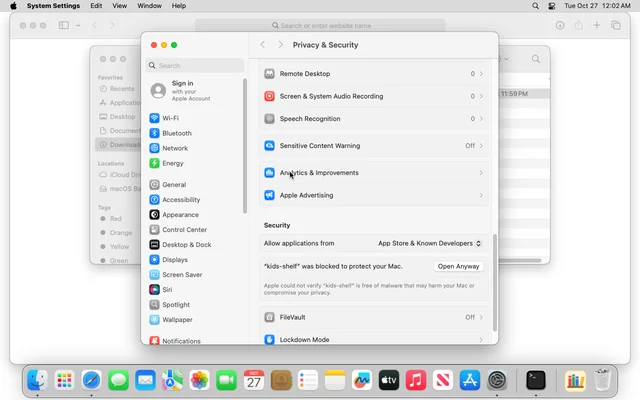Open Maps from the Dock
Screen dimensions: 640x400
172,380
